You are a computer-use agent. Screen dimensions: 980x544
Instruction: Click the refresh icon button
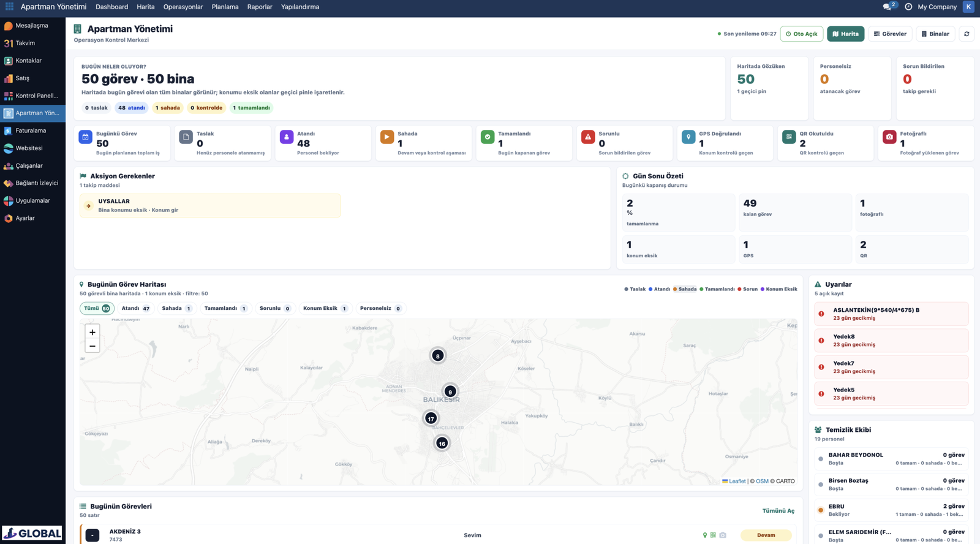point(967,34)
